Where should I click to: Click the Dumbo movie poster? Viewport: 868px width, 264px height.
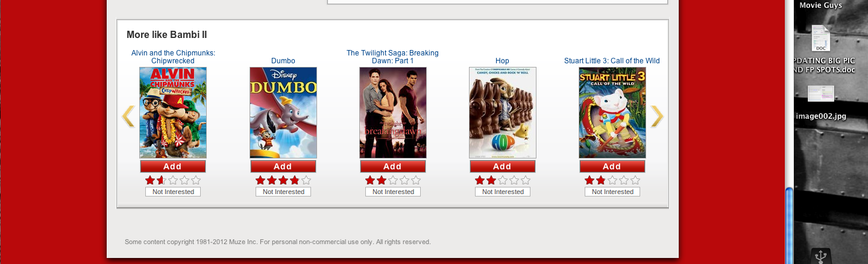pos(283,113)
